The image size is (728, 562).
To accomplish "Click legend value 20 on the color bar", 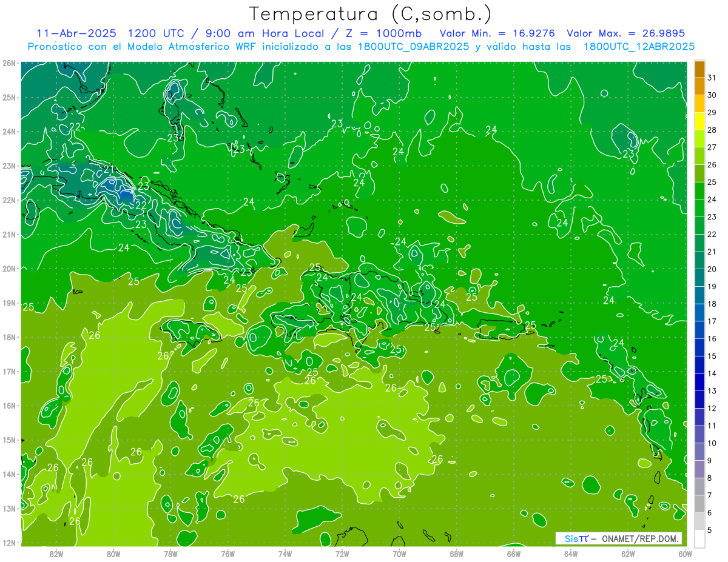I will [712, 269].
